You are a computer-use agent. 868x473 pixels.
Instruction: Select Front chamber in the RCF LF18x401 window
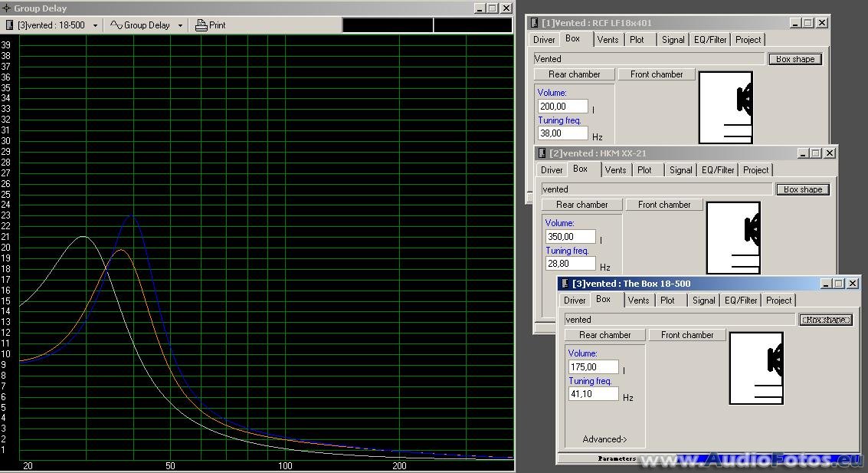(x=656, y=74)
